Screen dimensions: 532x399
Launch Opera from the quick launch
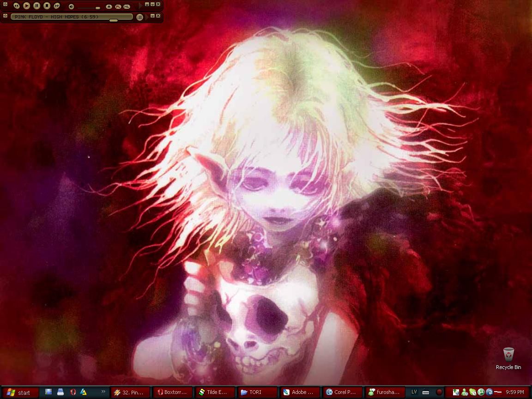pos(73,392)
